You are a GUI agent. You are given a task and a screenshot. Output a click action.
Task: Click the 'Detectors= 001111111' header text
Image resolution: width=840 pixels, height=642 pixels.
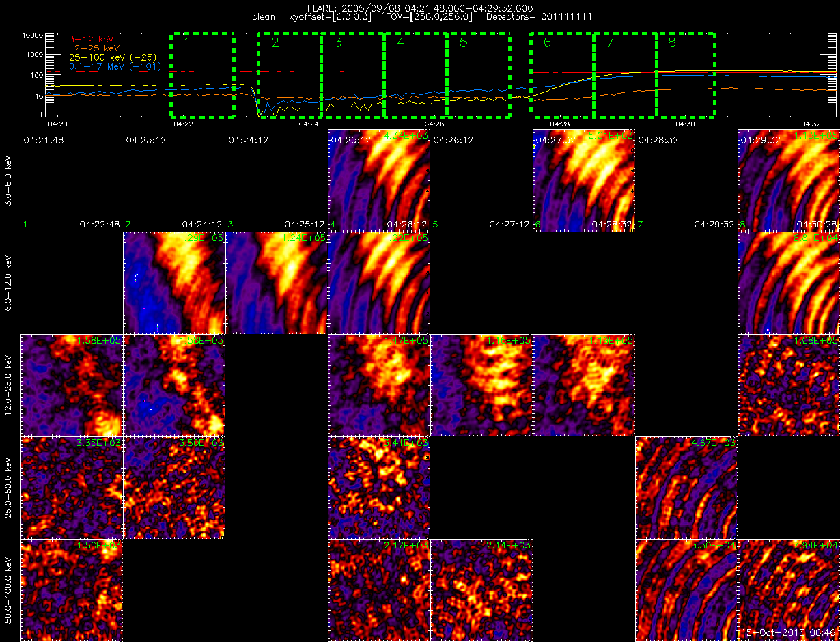coord(539,16)
